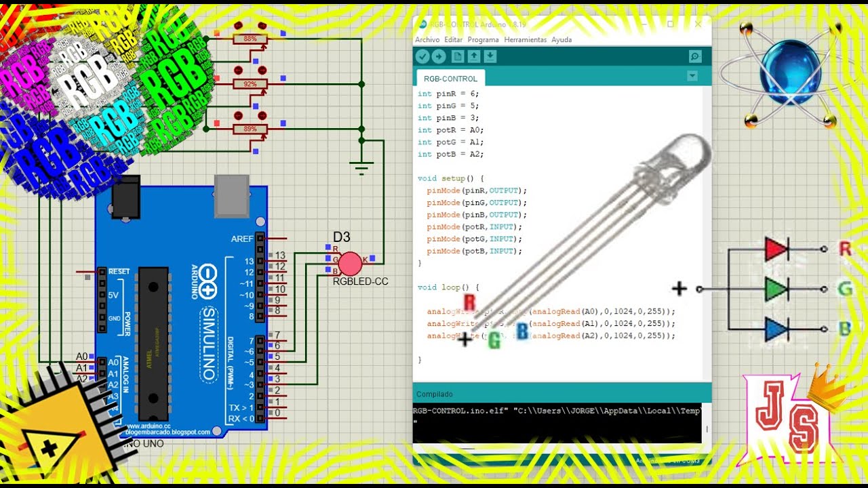Click the 88% potentiometer body
Screen dimensions: 868x488
[250, 39]
